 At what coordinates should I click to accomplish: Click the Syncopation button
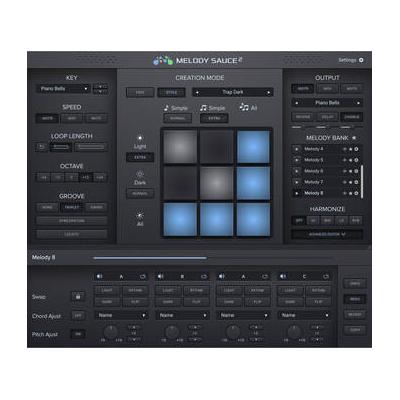pos(72,221)
